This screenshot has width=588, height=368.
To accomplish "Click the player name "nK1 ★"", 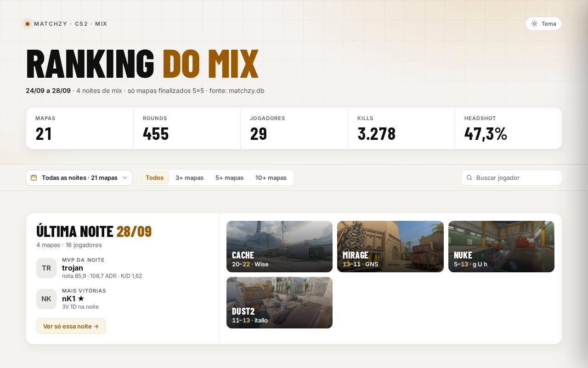I will coord(73,299).
